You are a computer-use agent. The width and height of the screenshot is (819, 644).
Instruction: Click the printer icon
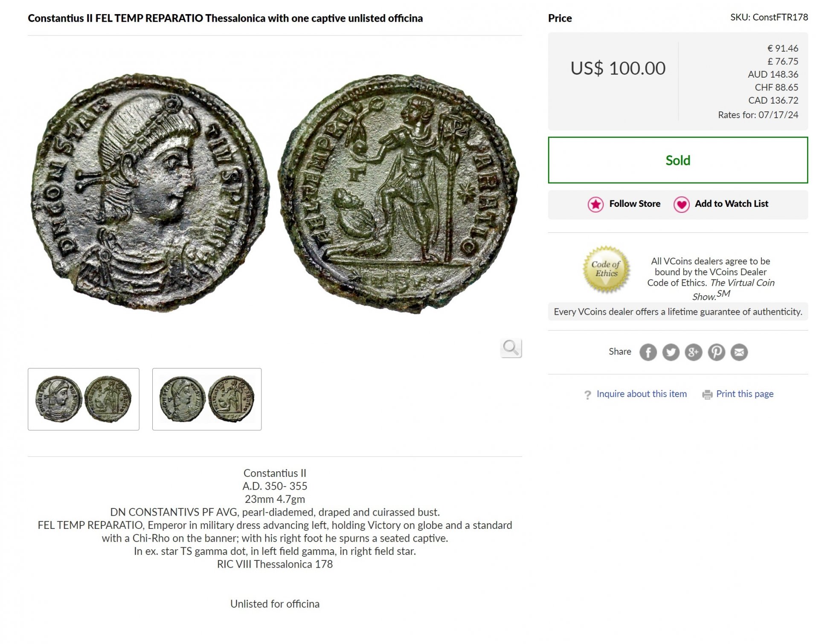click(x=707, y=395)
